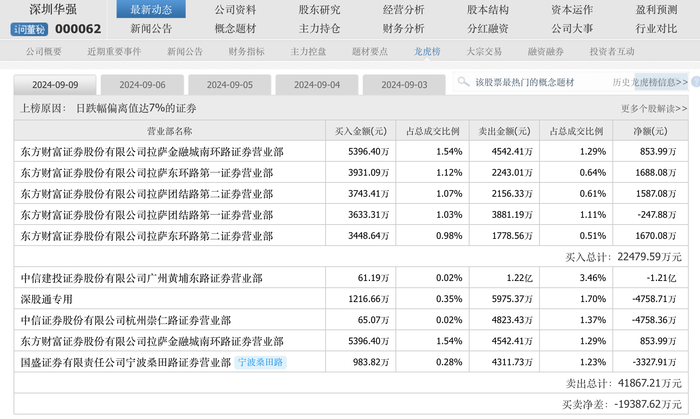This screenshot has height=419, width=700.
Task: Open the 资本运作 menu item
Action: pos(572,9)
